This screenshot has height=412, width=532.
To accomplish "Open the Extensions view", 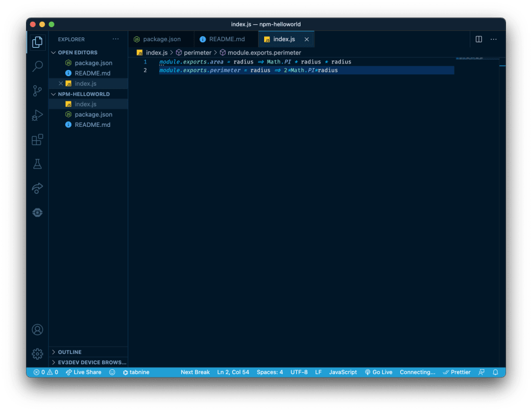I will [37, 140].
